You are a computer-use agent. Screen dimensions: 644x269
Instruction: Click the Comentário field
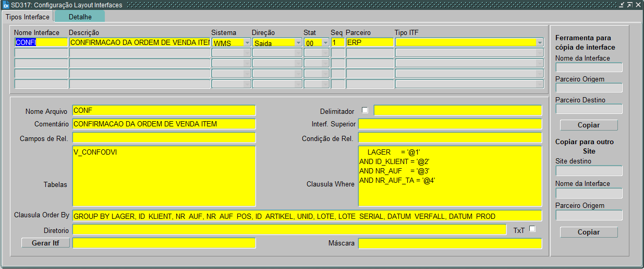click(x=164, y=124)
